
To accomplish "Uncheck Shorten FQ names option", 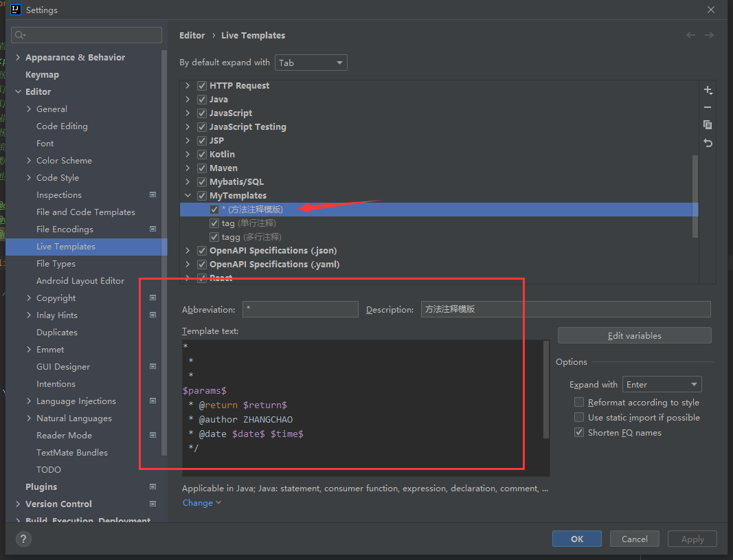I will pyautogui.click(x=579, y=432).
